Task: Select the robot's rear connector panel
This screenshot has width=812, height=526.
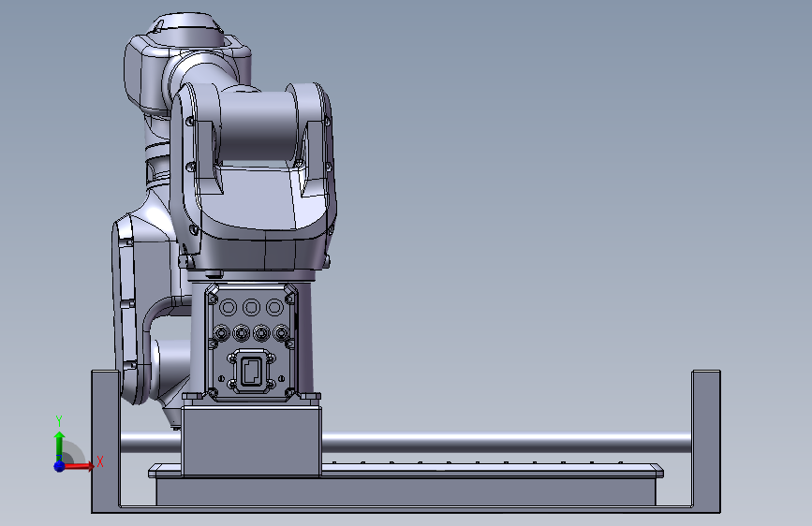Action: tap(251, 342)
